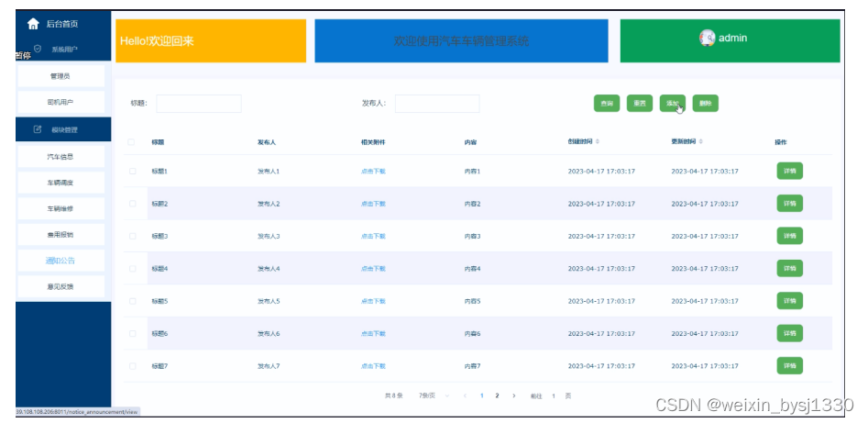Click the 内容5 cell
This screenshot has height=423, width=868.
click(472, 301)
